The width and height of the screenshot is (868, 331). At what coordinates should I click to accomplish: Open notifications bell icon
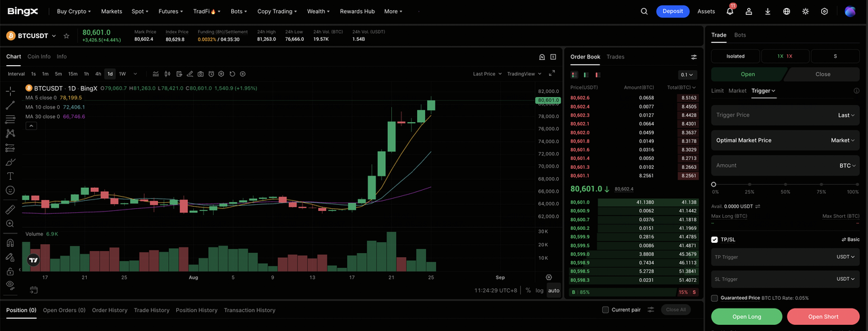coord(730,12)
